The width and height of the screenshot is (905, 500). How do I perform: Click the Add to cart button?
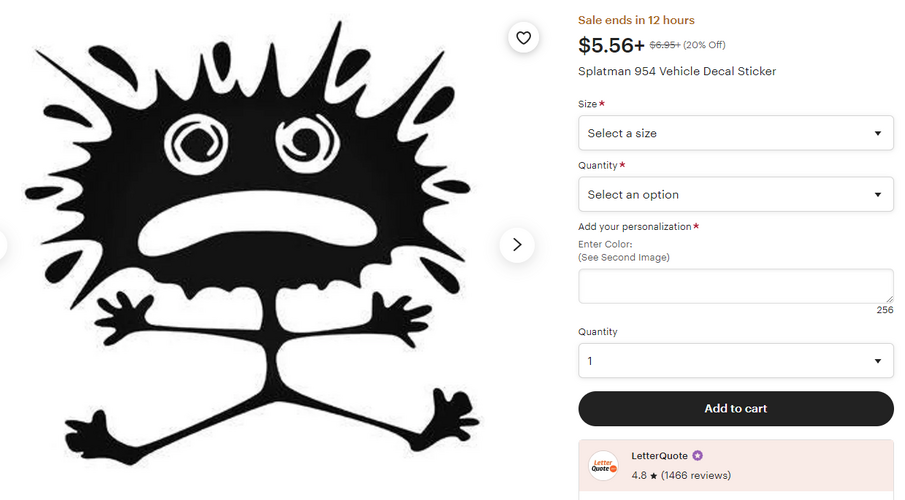click(x=735, y=408)
